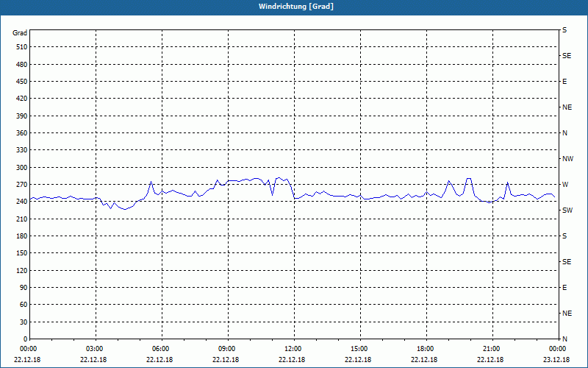The width and height of the screenshot is (588, 368).
Task: Select the E compass label beside the 450 gridline
Action: coord(564,82)
